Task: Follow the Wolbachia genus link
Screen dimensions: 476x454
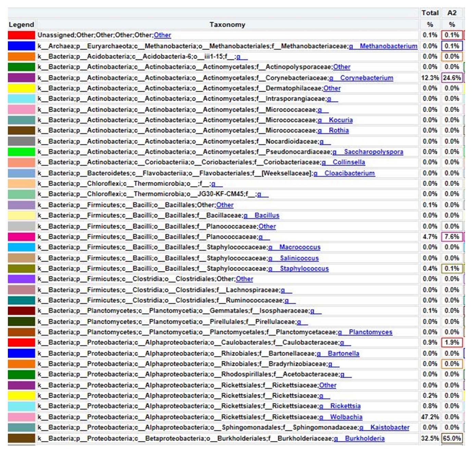Action: tap(346, 417)
